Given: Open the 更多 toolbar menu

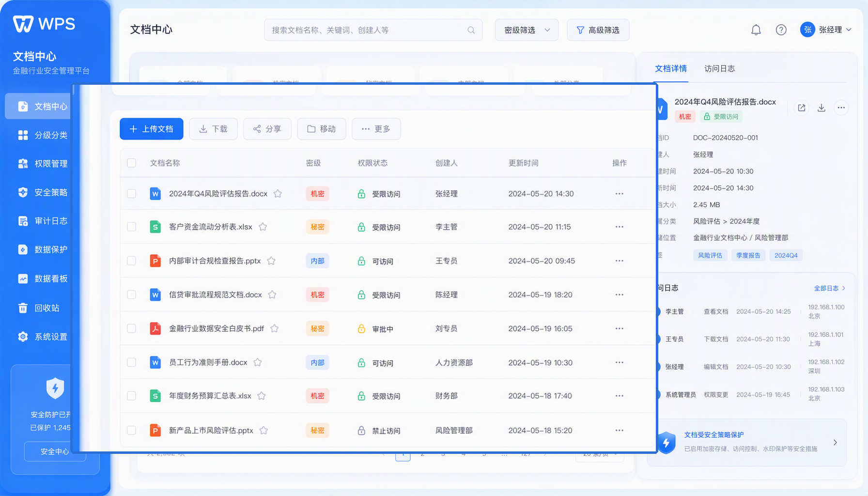Looking at the screenshot, I should pos(376,129).
